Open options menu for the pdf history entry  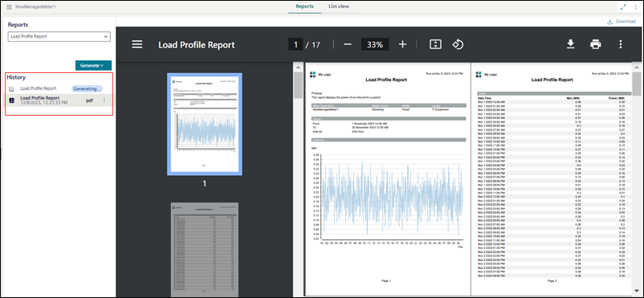pos(104,100)
